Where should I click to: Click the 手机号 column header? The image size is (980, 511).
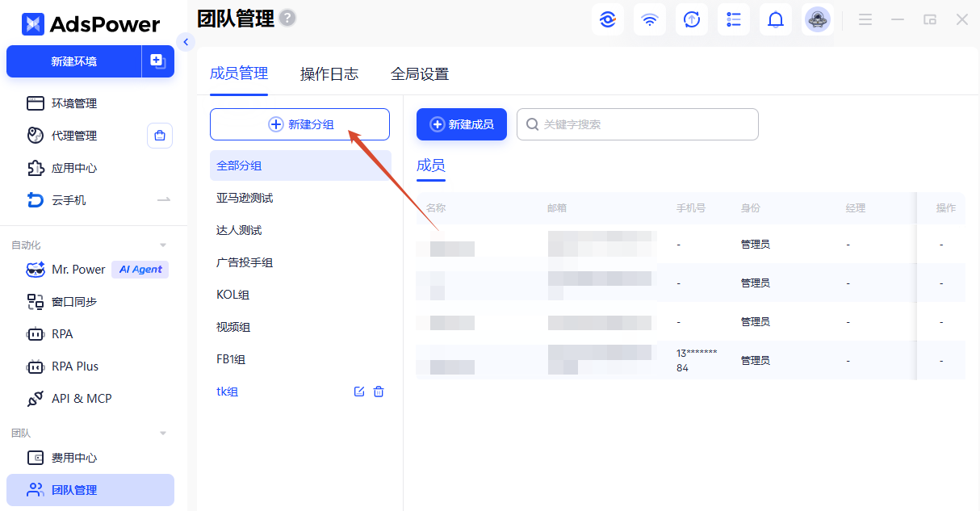click(x=691, y=208)
